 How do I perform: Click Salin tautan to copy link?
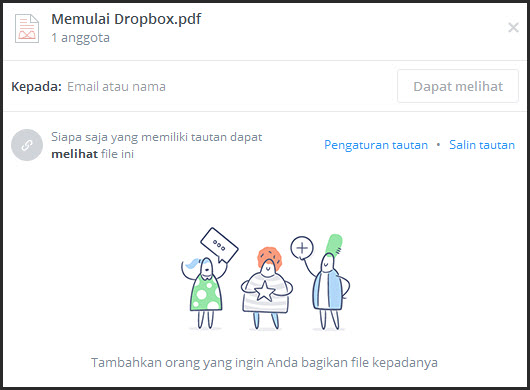(x=482, y=145)
